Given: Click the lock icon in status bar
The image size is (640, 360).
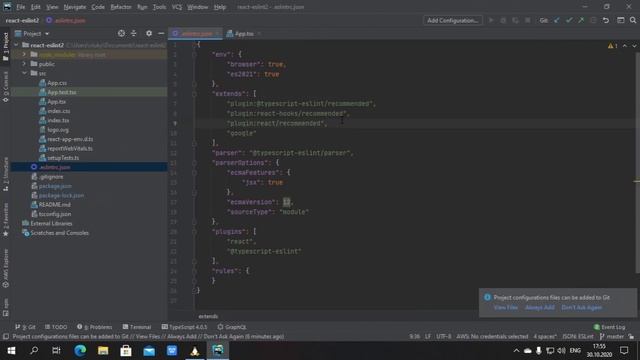Looking at the screenshot, I should click(631, 337).
